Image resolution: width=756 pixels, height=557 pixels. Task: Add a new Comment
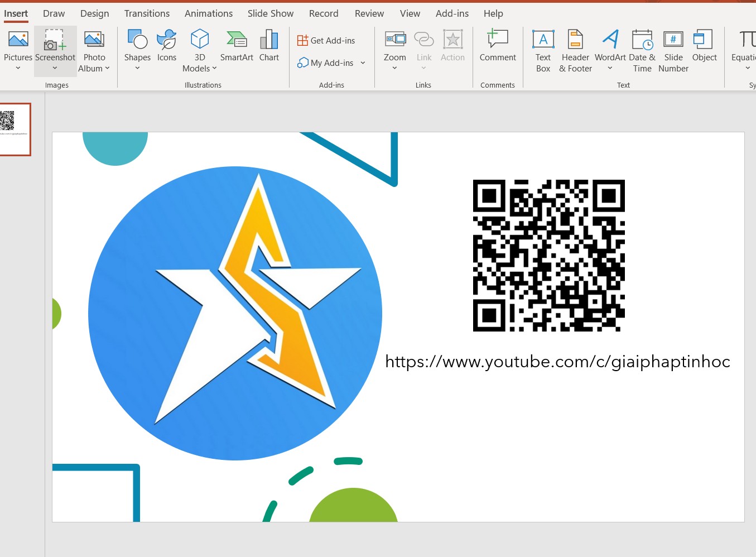click(498, 46)
